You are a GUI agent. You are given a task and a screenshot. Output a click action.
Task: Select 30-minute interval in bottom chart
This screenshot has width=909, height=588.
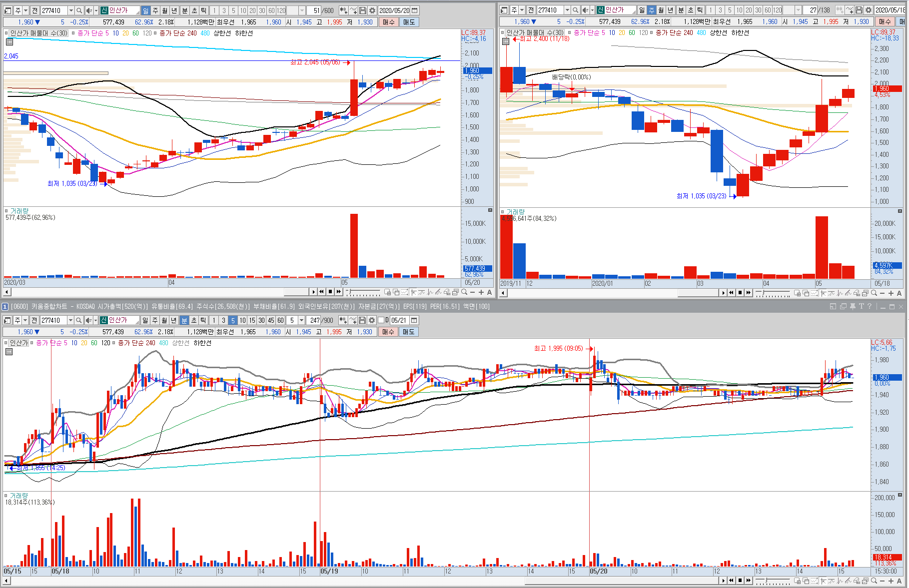tap(261, 320)
